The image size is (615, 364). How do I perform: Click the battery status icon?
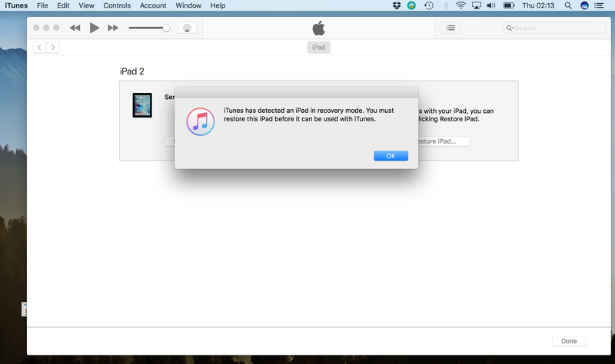[509, 5]
